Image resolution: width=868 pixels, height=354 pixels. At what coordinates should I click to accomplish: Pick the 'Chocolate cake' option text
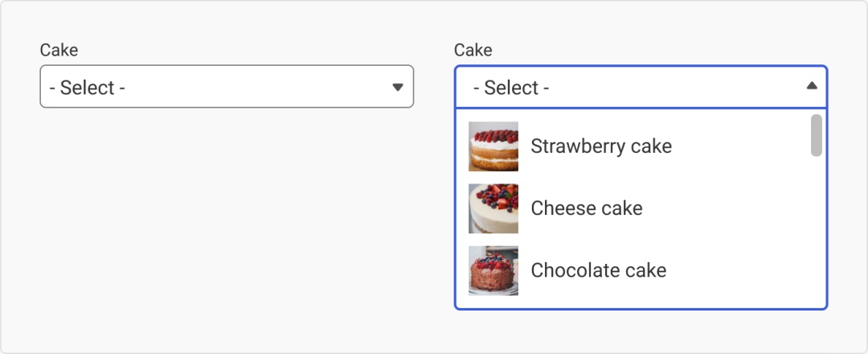click(599, 270)
